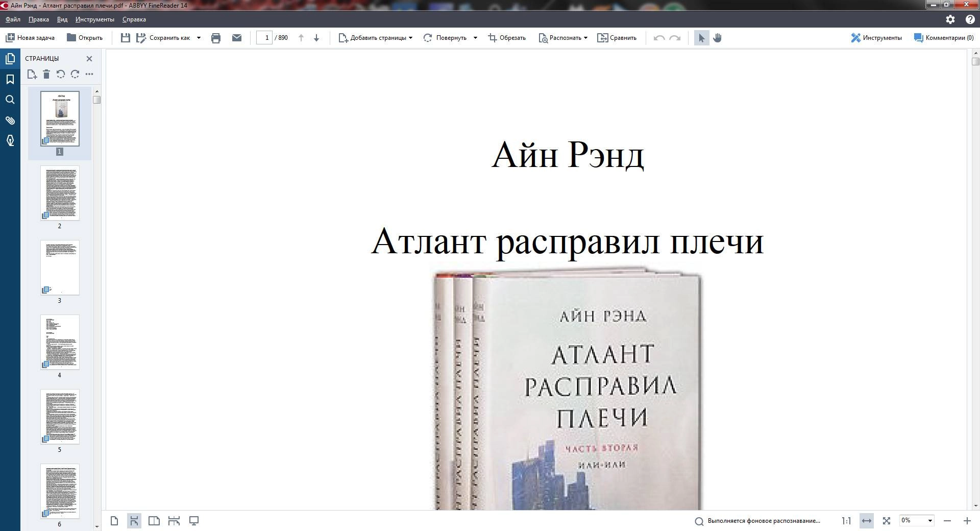This screenshot has height=531, width=980.
Task: Open the Pages panel sidebar icon
Action: pos(10,59)
